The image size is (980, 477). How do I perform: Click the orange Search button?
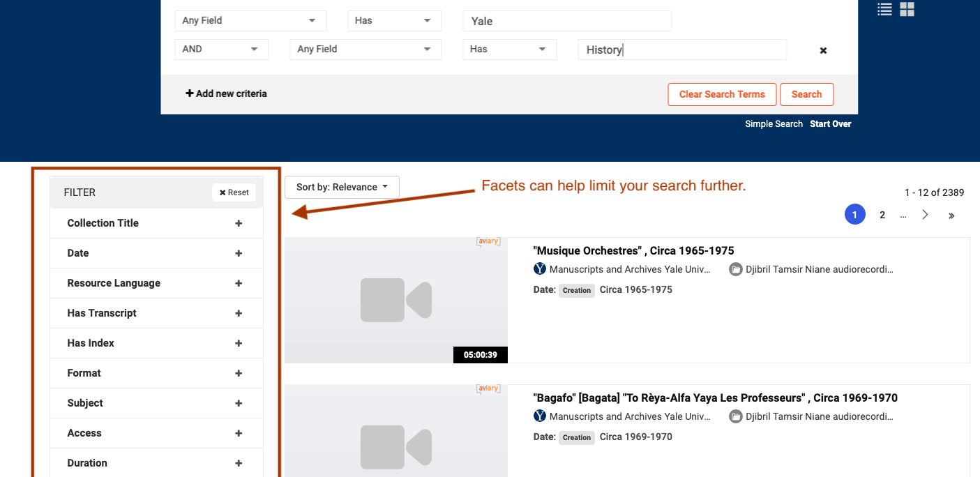point(807,94)
